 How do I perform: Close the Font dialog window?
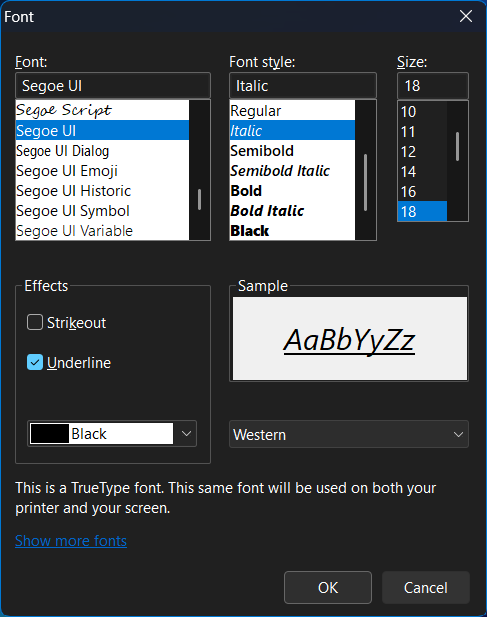[x=466, y=17]
